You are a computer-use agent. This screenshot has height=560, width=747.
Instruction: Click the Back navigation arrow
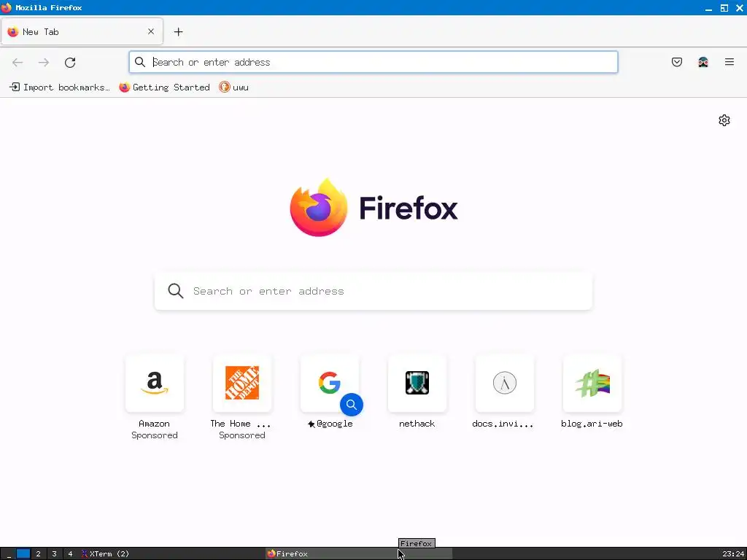click(18, 63)
